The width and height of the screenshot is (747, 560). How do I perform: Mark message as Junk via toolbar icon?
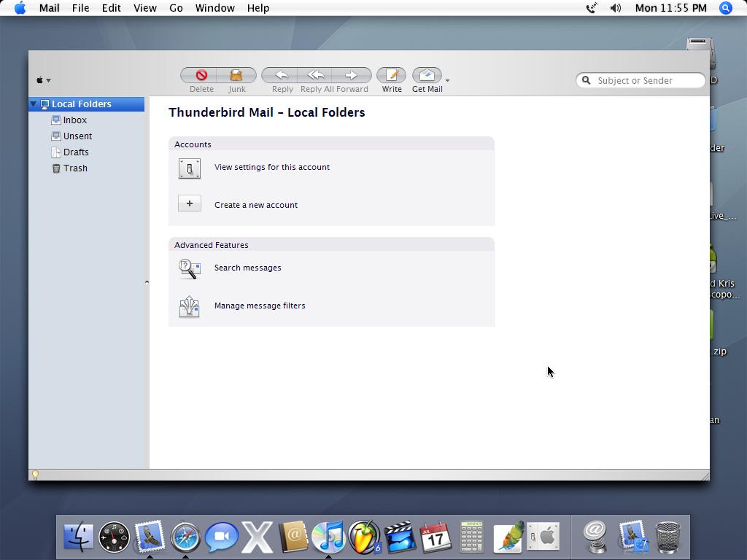coord(236,75)
